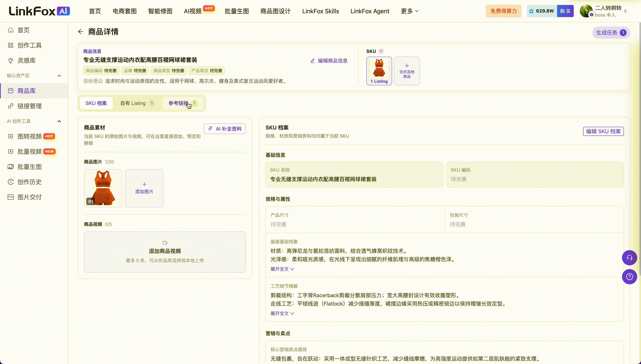Click the 编辑 SKU 档案 button
The image size is (641, 364).
603,131
